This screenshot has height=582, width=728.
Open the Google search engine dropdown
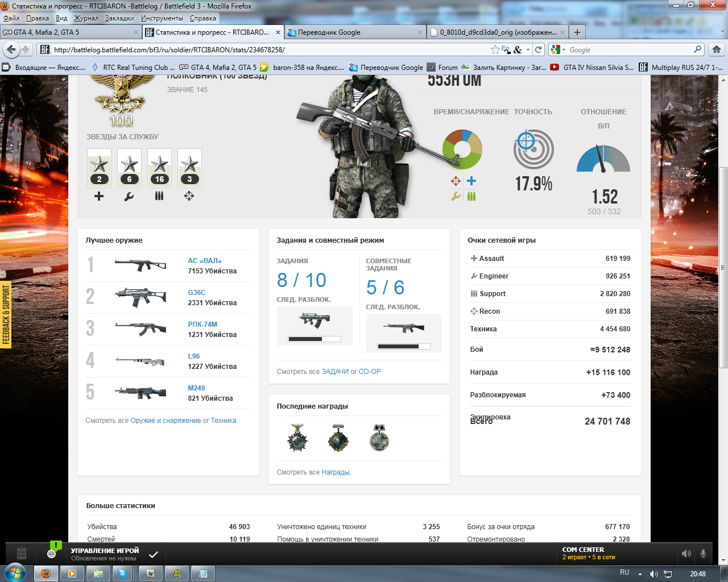(x=558, y=50)
